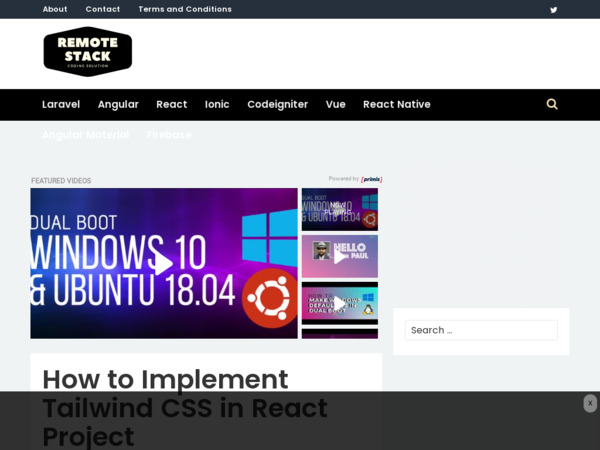
Task: Open the Twitter icon link
Action: pos(554,10)
